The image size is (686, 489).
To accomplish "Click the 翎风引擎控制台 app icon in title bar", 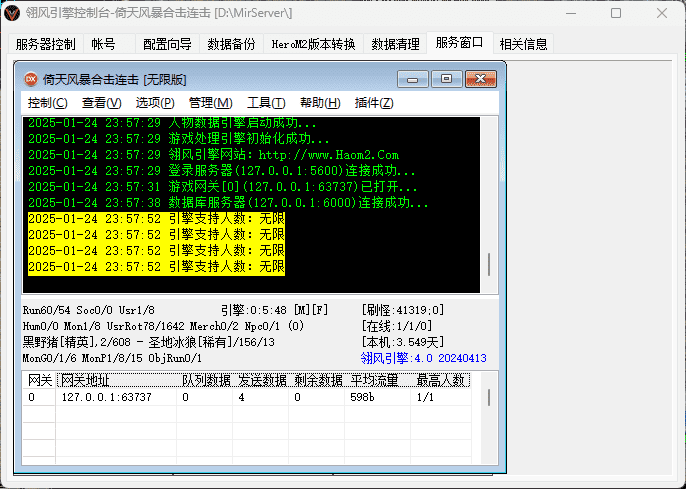I will [12, 13].
